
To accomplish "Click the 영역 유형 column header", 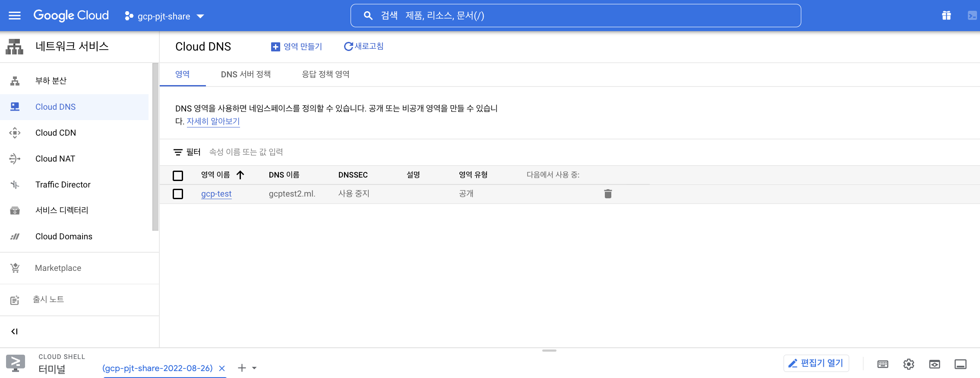I will (x=473, y=175).
